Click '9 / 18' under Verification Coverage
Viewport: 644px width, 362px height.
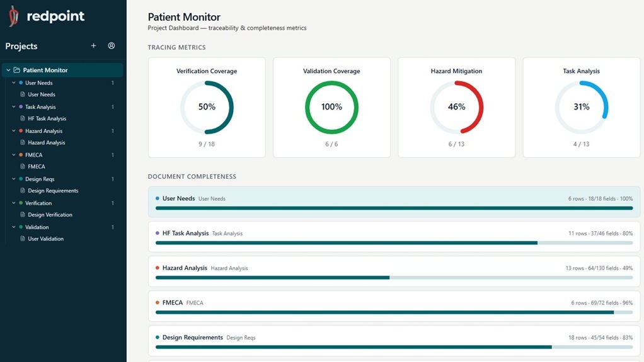207,144
